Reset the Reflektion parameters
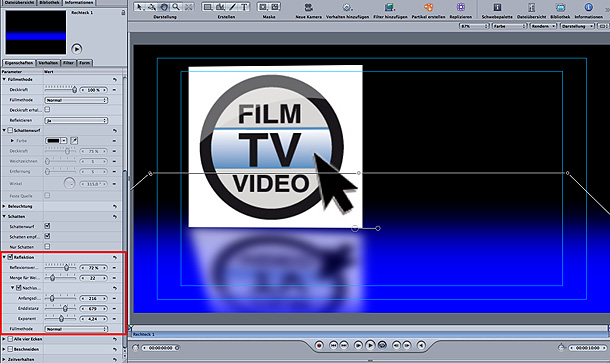This screenshot has width=610, height=363. [x=115, y=257]
